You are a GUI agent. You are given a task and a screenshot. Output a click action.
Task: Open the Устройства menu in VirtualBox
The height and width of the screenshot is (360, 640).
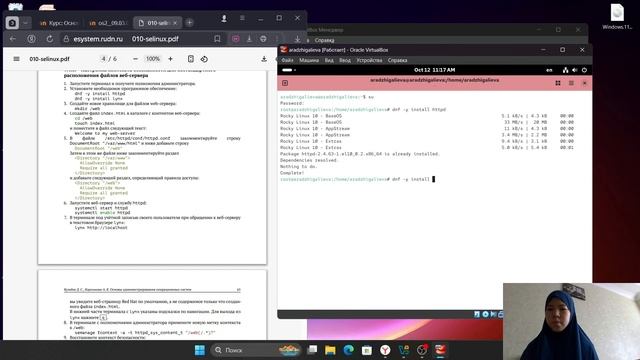pos(369,60)
